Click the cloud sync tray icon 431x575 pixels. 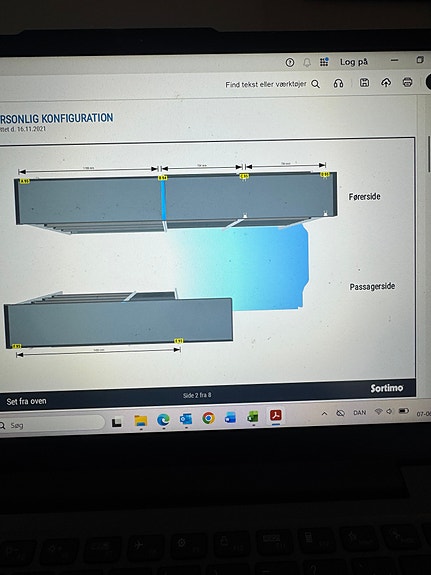[340, 413]
